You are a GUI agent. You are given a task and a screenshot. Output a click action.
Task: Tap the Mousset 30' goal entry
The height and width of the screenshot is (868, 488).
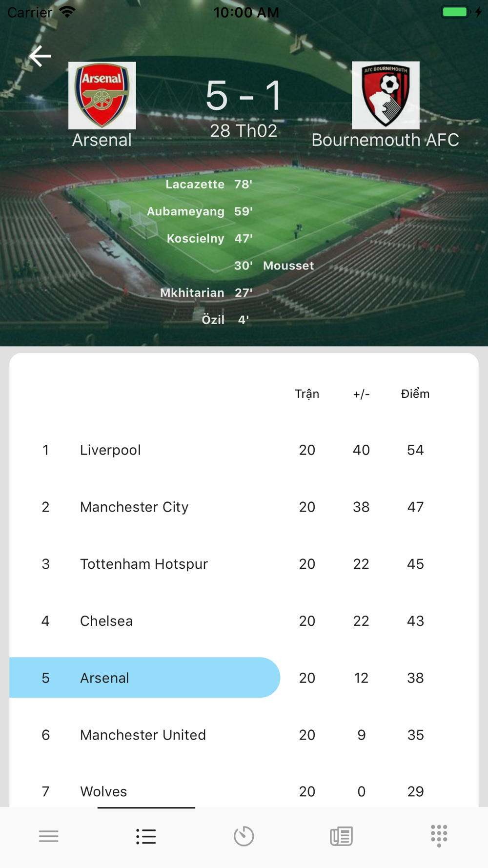274,266
